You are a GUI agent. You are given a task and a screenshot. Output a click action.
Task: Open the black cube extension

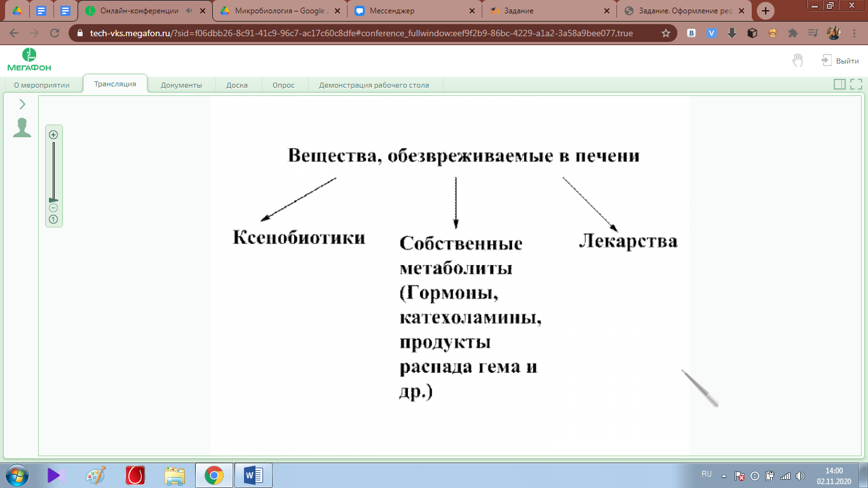pyautogui.click(x=752, y=33)
